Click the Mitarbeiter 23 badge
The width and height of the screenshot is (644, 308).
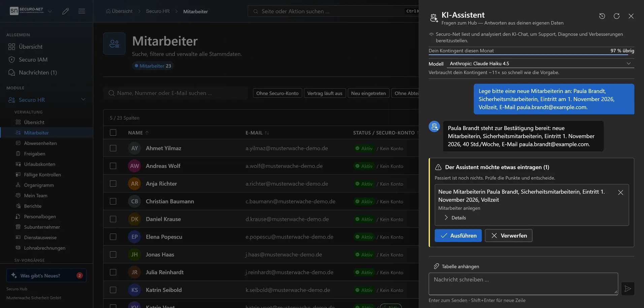point(153,66)
